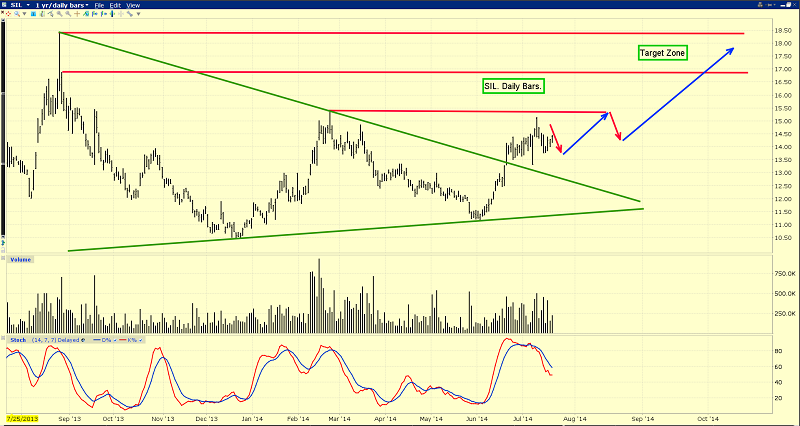Screen dimensions: 800x426
Task: Click the orange plus crosshair icon
Action: [77, 14]
